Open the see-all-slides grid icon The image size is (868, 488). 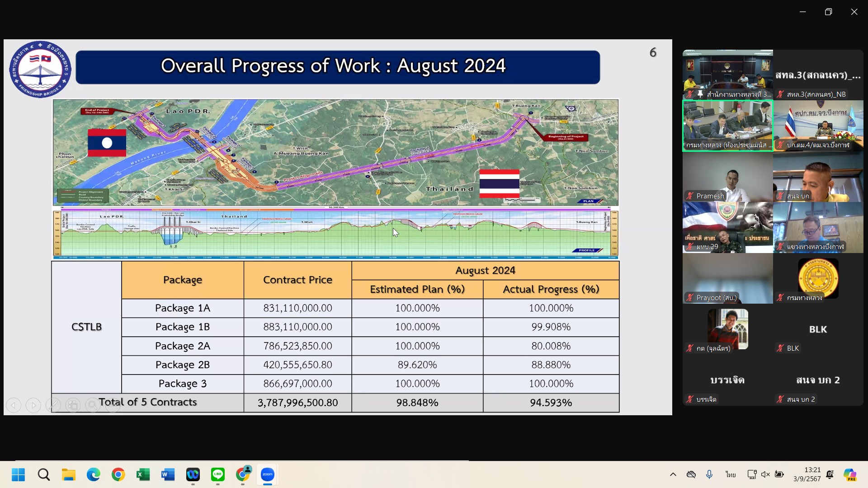click(73, 405)
